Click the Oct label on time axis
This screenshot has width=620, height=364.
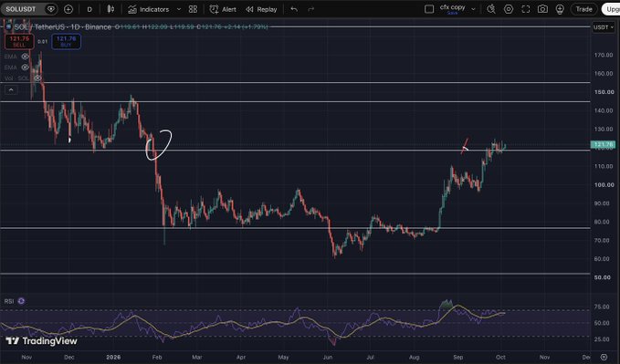(500, 357)
